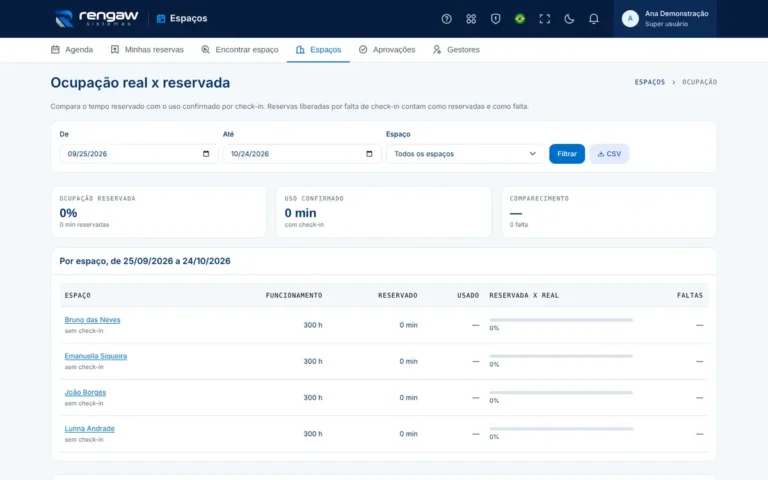This screenshot has width=768, height=480.
Task: Click the shield security icon
Action: (x=495, y=19)
